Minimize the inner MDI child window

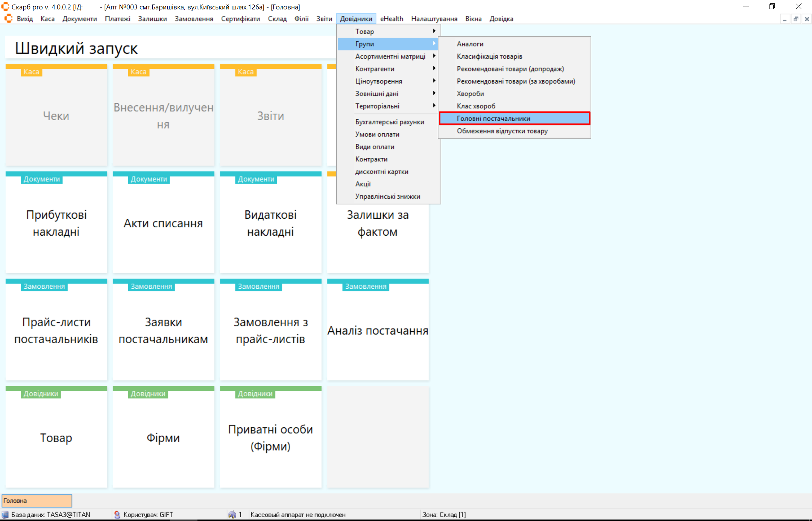tap(785, 19)
